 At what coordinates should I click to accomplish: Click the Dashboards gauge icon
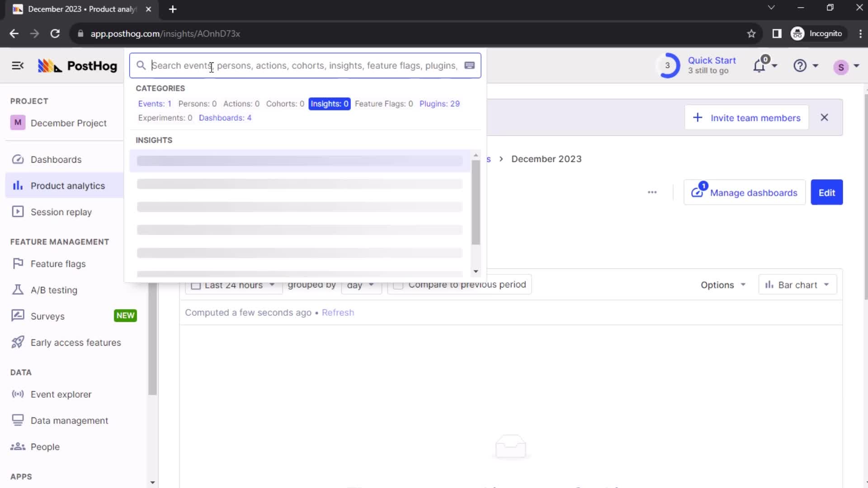[18, 160]
